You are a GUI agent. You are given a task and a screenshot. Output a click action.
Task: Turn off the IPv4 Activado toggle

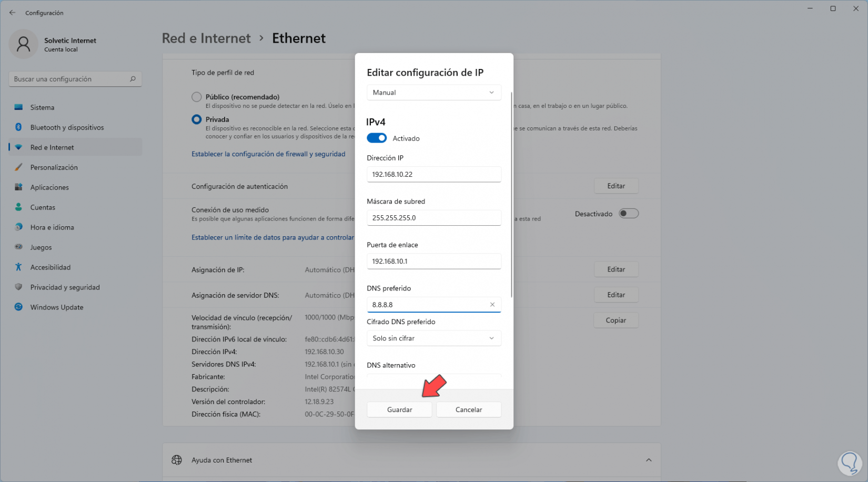click(377, 138)
